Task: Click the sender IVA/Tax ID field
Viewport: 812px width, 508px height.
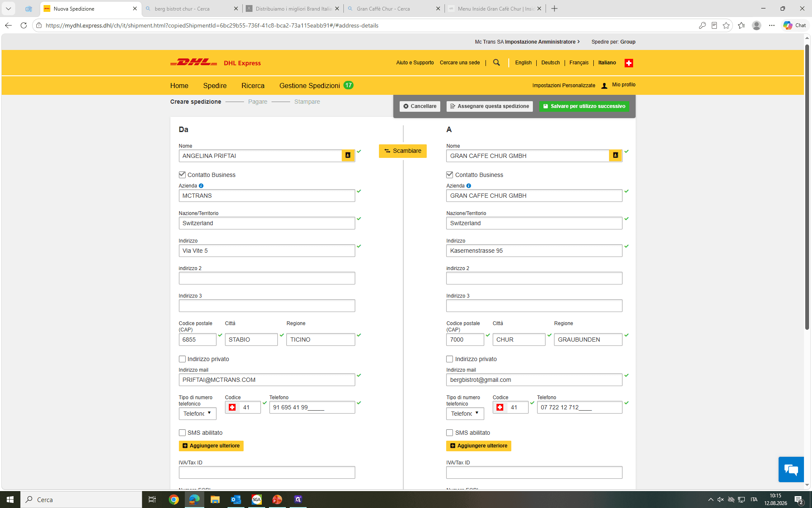Action: click(x=267, y=472)
